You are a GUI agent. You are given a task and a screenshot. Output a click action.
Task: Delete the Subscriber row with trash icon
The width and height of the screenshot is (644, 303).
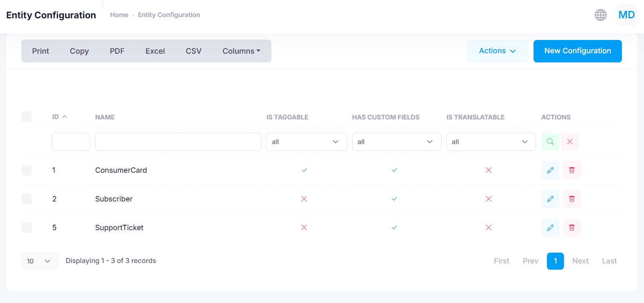[x=572, y=199]
